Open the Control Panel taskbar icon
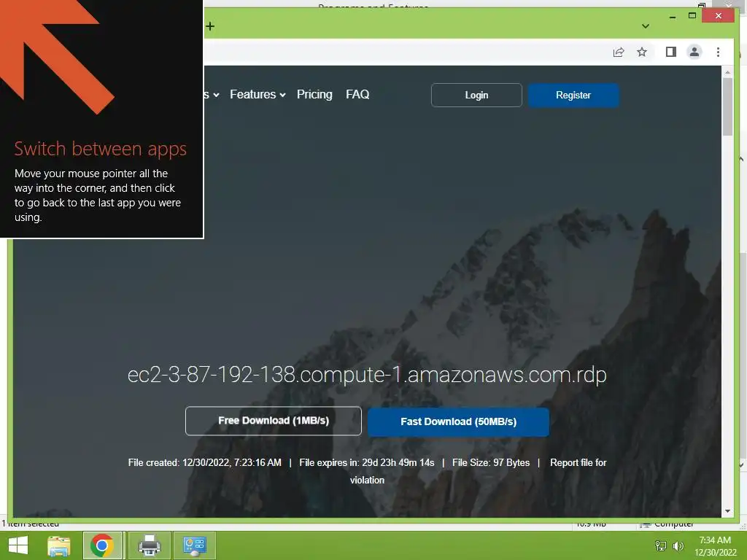 [194, 545]
